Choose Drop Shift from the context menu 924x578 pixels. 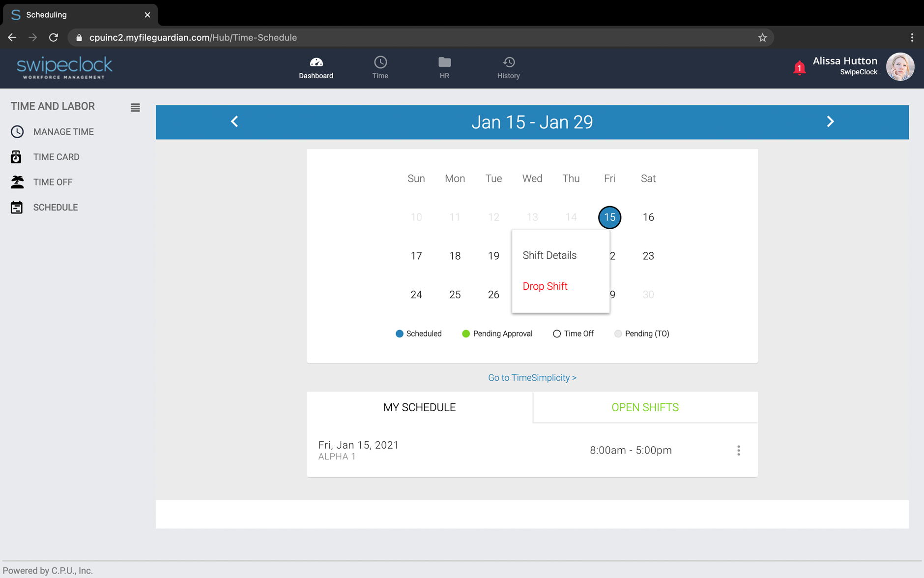pyautogui.click(x=545, y=286)
